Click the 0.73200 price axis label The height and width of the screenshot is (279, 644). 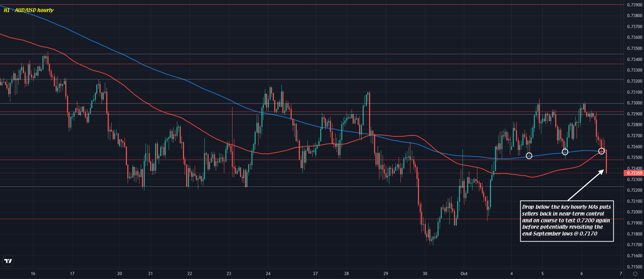635,81
